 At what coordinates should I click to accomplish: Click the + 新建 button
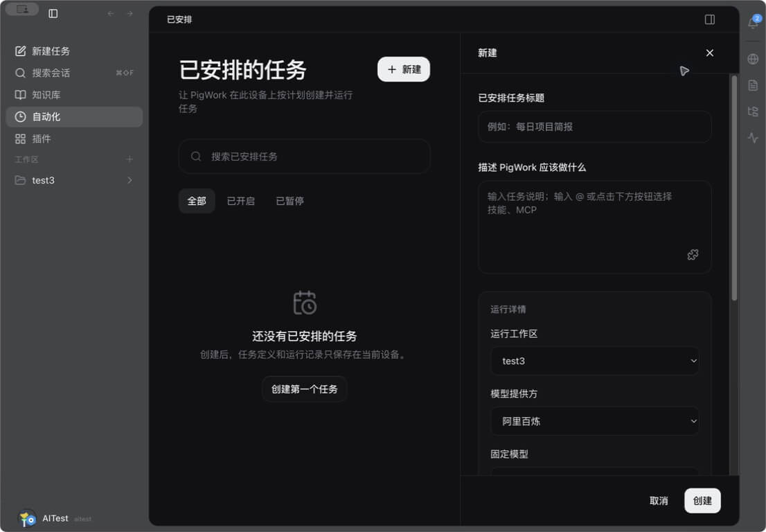click(x=404, y=69)
